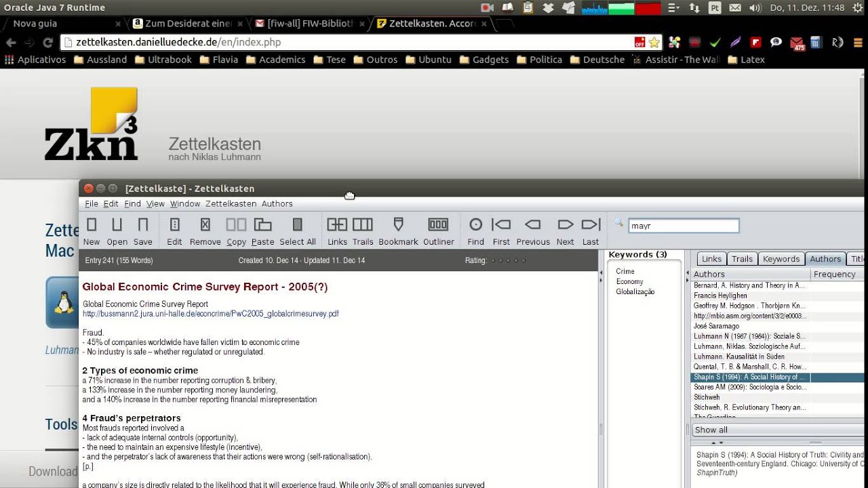Select the José Saramago author row
Screen dimensions: 868x488
751,326
